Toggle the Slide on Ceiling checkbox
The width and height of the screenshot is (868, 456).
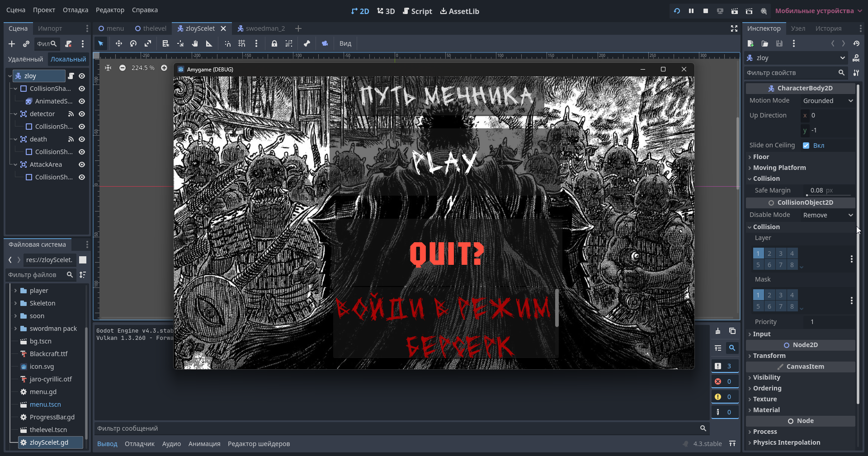[x=806, y=146]
